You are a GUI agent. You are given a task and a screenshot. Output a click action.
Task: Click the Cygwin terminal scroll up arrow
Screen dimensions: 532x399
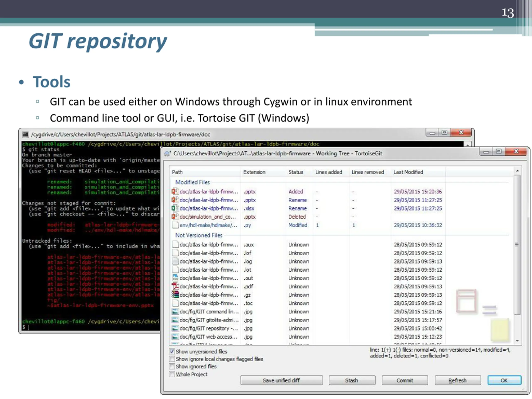pos(468,145)
